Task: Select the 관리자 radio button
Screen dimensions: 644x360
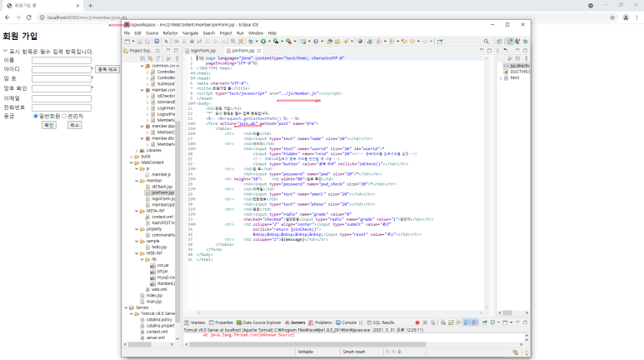Action: 64,117
